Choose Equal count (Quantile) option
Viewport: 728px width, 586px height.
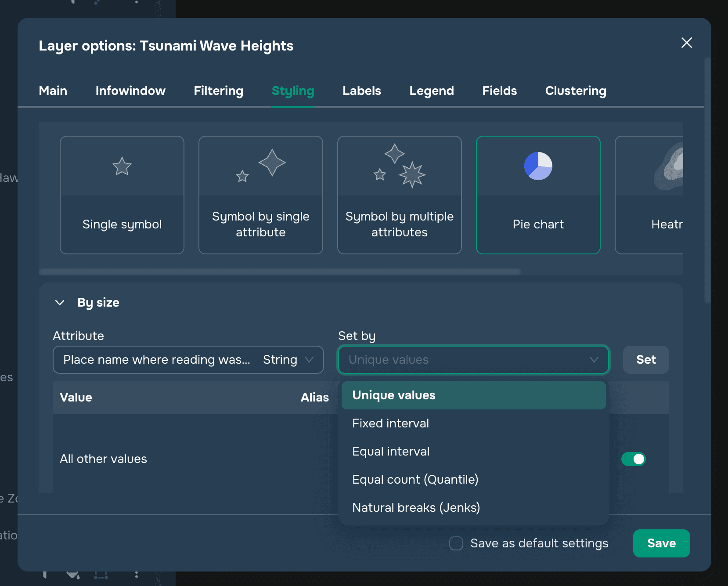(474, 480)
